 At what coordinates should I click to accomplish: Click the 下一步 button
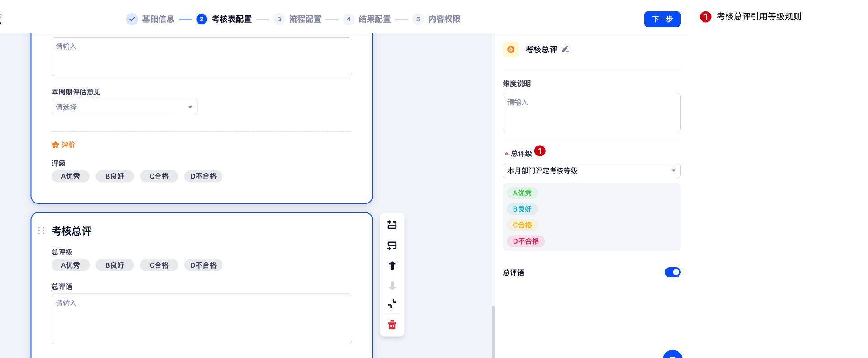point(662,19)
